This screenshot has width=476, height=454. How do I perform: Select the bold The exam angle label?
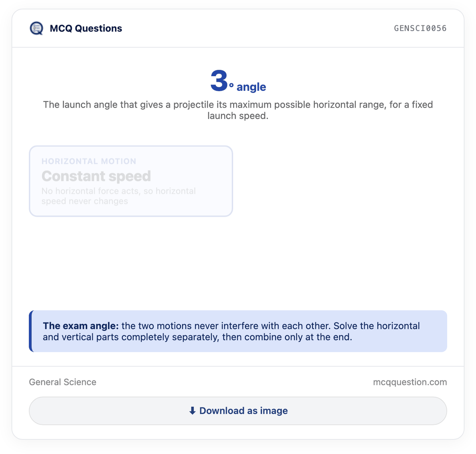pyautogui.click(x=81, y=326)
